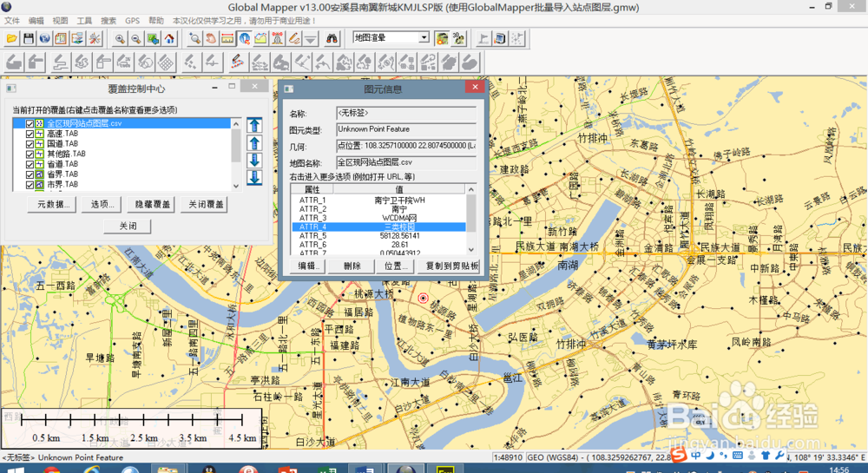Click the 几何 point position field
This screenshot has width=868, height=473.
point(406,146)
